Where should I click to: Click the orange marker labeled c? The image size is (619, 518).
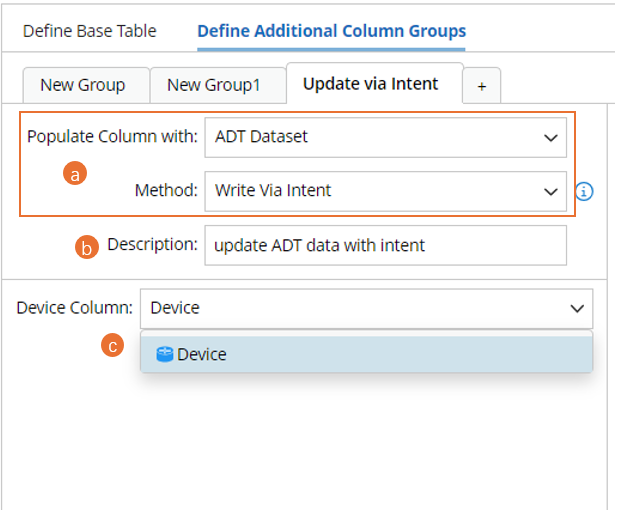pos(114,346)
